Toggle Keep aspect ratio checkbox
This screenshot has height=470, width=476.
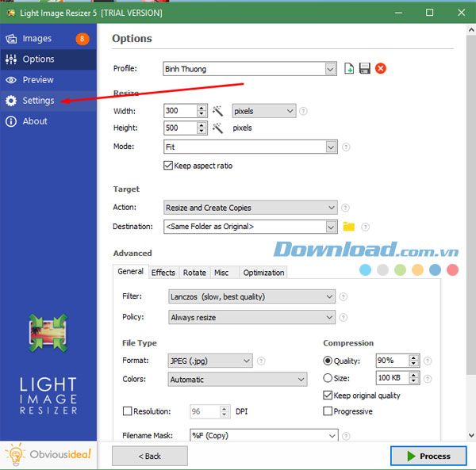coord(168,166)
